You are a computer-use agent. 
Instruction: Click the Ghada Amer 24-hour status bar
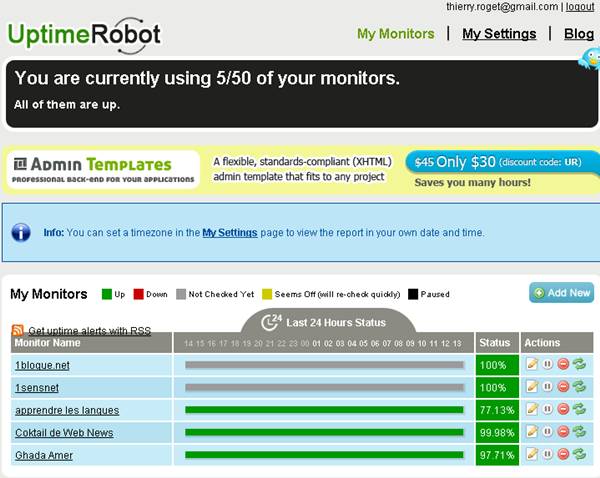tap(324, 455)
